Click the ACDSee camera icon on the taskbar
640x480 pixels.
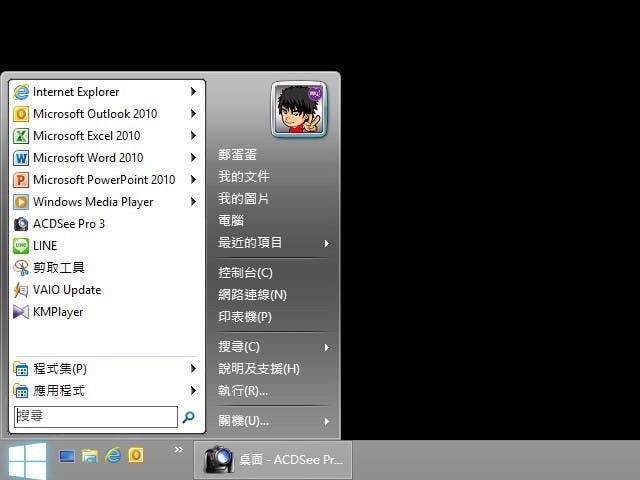218,460
